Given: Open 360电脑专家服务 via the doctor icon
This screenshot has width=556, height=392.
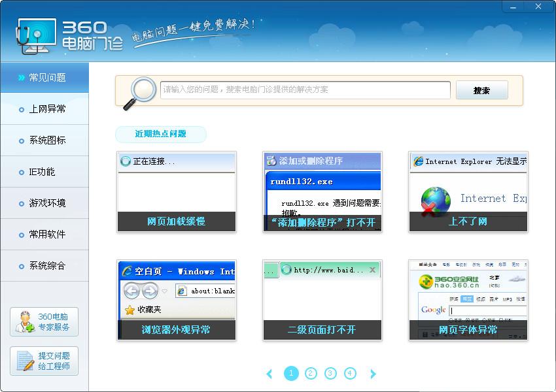Looking at the screenshot, I should coord(44,321).
